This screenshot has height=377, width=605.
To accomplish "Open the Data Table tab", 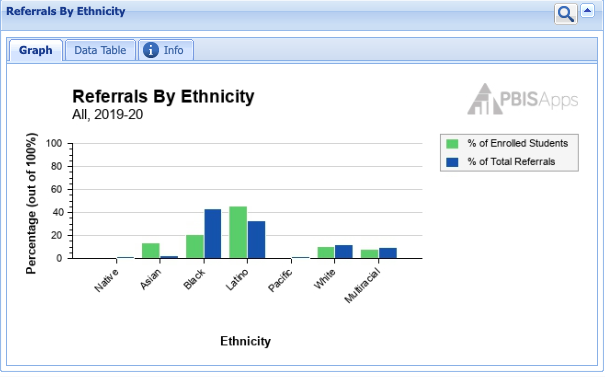I will (100, 50).
